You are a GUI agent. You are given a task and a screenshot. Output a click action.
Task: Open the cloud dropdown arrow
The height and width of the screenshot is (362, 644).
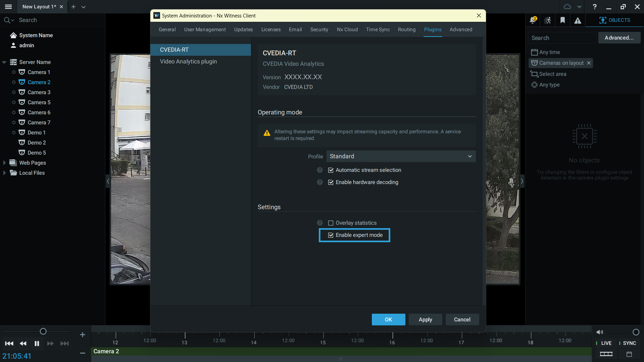(x=579, y=7)
